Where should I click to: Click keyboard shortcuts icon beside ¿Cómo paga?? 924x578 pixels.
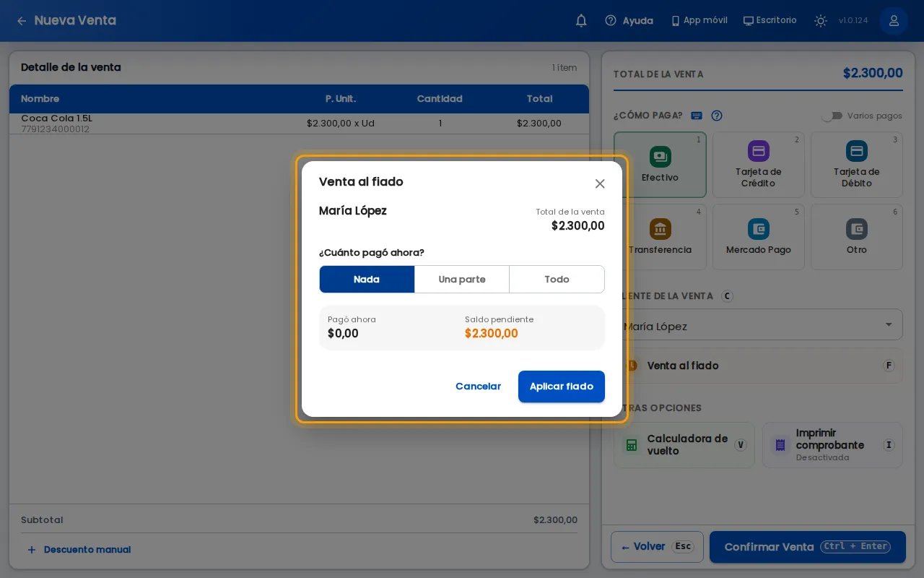pyautogui.click(x=697, y=116)
